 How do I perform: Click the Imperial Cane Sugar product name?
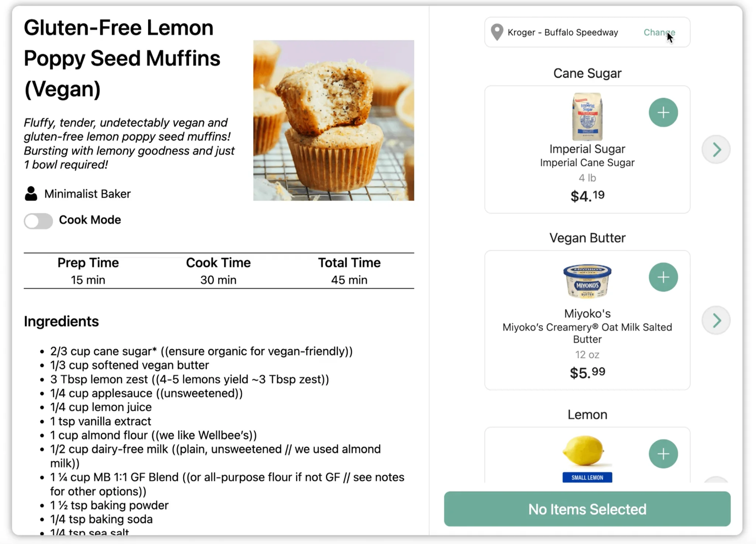point(587,163)
